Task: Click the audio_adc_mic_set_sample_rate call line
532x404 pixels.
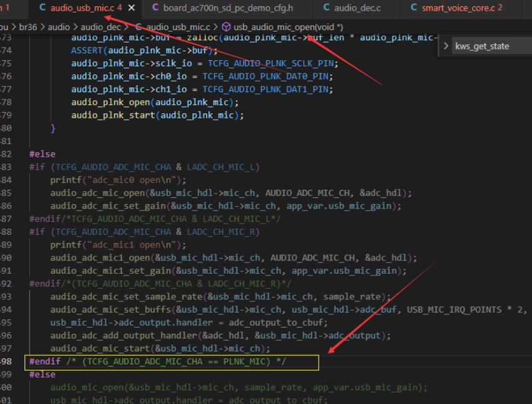Action: tap(220, 297)
